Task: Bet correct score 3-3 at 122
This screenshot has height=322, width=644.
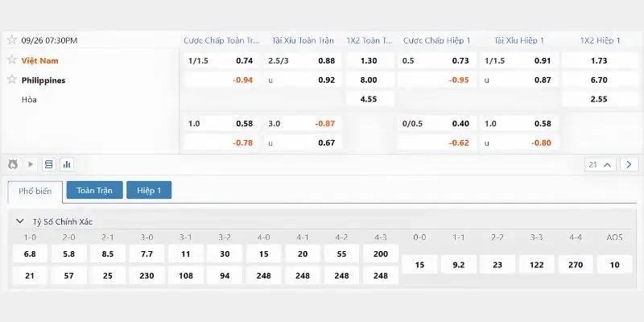Action: click(536, 265)
